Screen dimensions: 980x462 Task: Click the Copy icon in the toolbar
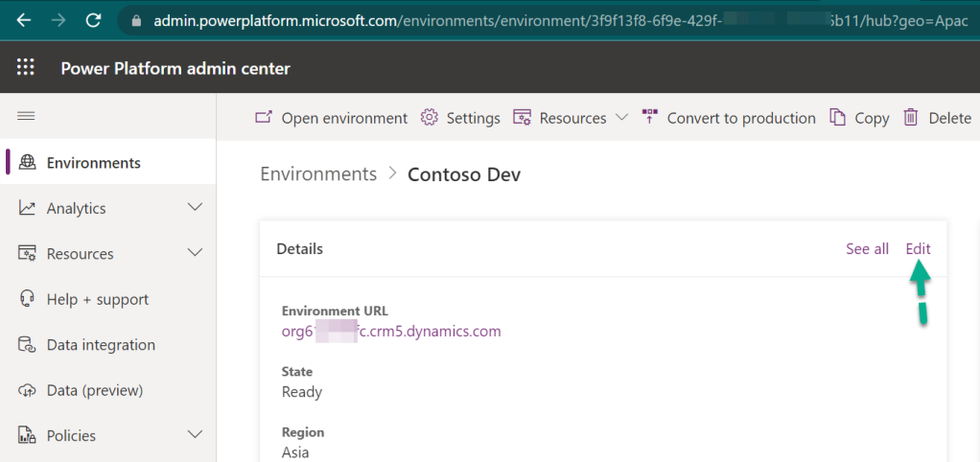[x=837, y=117]
